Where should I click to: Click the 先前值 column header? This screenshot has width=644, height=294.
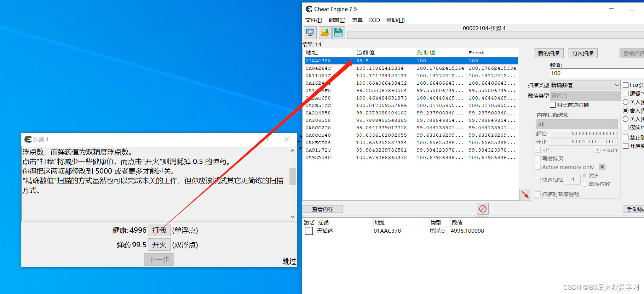[x=440, y=52]
